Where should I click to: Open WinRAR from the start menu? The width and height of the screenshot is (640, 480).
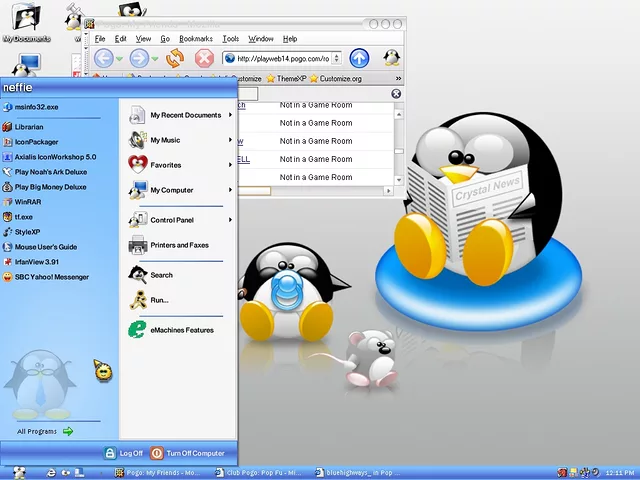[x=26, y=201]
